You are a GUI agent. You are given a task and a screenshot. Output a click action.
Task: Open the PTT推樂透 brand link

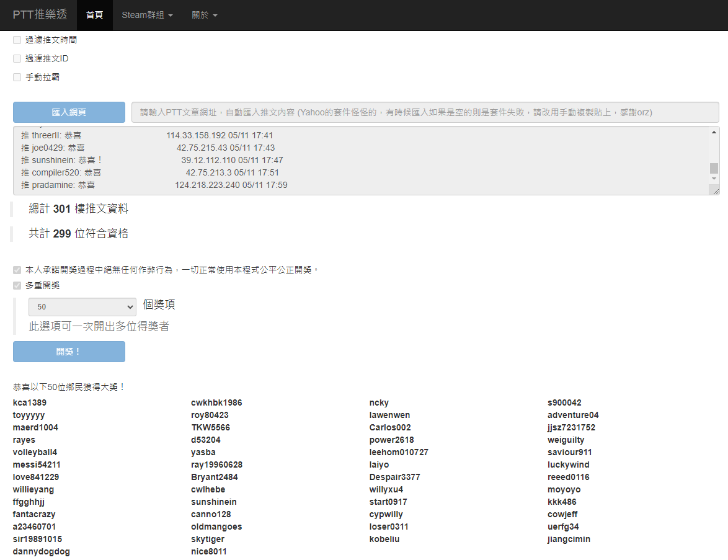[40, 15]
